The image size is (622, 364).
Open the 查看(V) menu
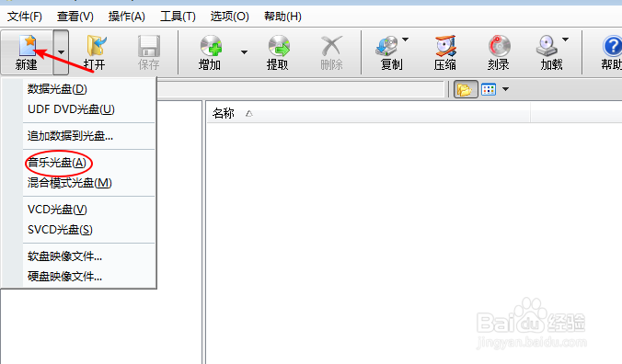(75, 17)
